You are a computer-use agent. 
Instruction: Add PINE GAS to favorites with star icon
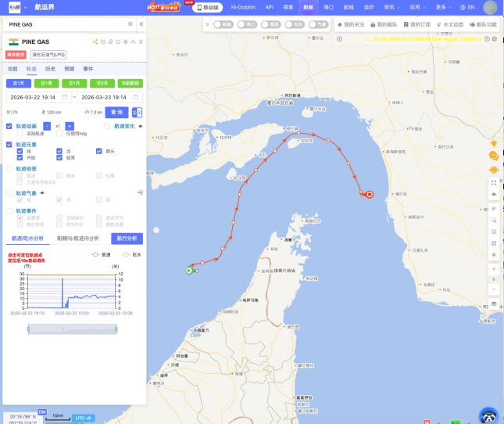tap(117, 41)
